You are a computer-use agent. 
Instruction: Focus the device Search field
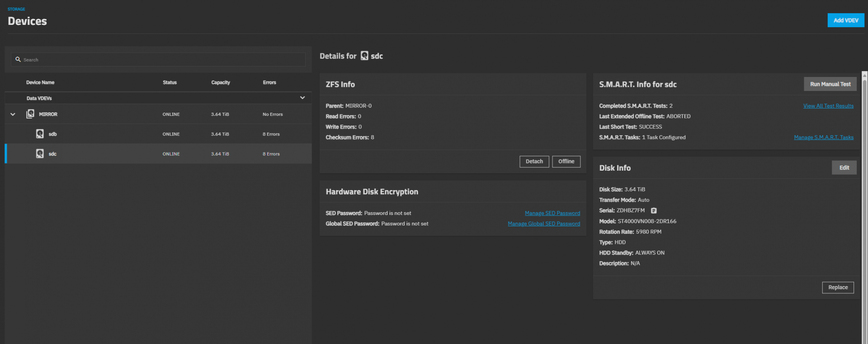[x=158, y=60]
